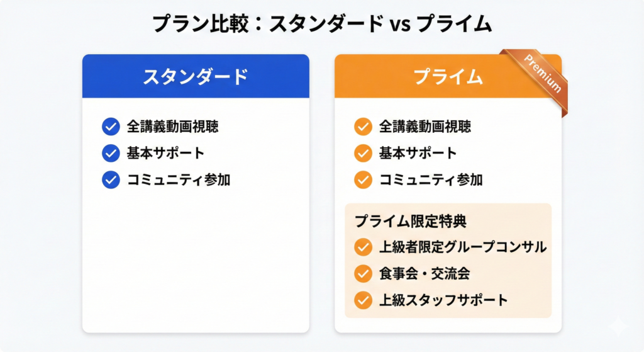Select the orange プライム plan header
This screenshot has width=644, height=352.
440,76
